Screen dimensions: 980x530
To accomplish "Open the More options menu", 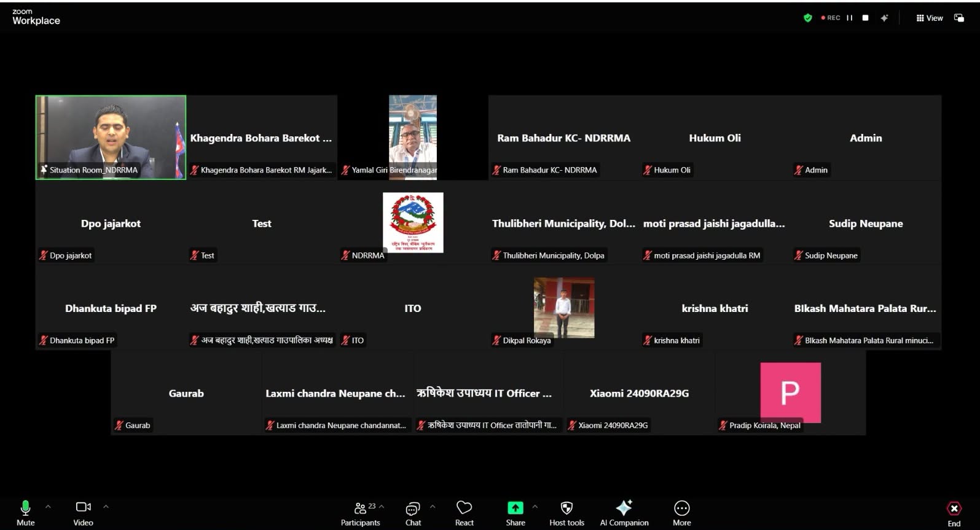I will pos(682,513).
